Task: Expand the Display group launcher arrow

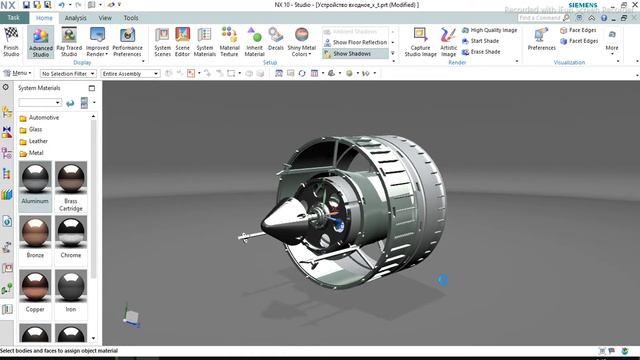Action: click(x=143, y=62)
